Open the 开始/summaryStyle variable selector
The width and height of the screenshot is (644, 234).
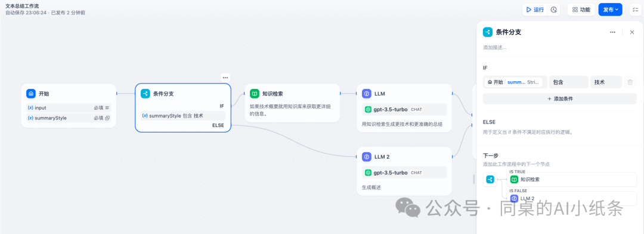pos(515,82)
